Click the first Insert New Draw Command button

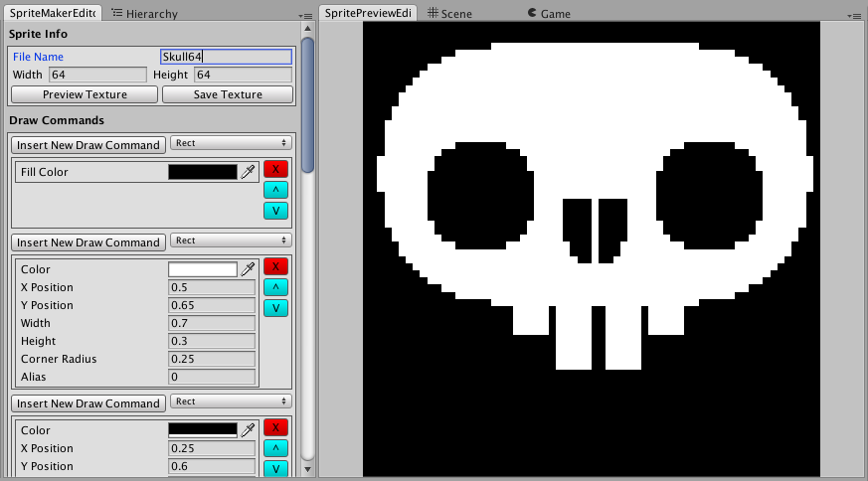88,145
